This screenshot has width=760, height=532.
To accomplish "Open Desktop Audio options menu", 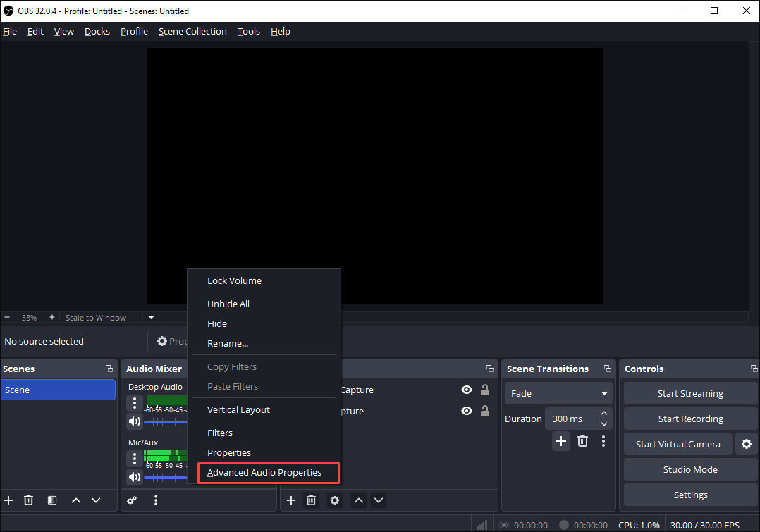I will [x=134, y=402].
